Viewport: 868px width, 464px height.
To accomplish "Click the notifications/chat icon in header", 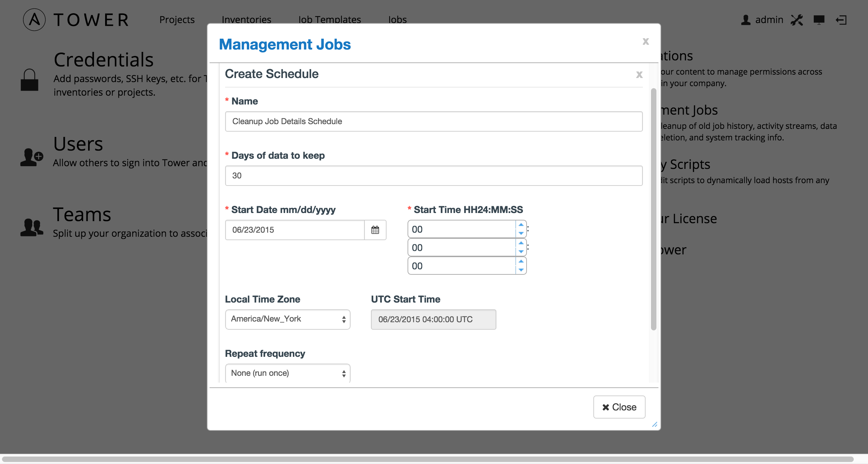I will (x=818, y=20).
